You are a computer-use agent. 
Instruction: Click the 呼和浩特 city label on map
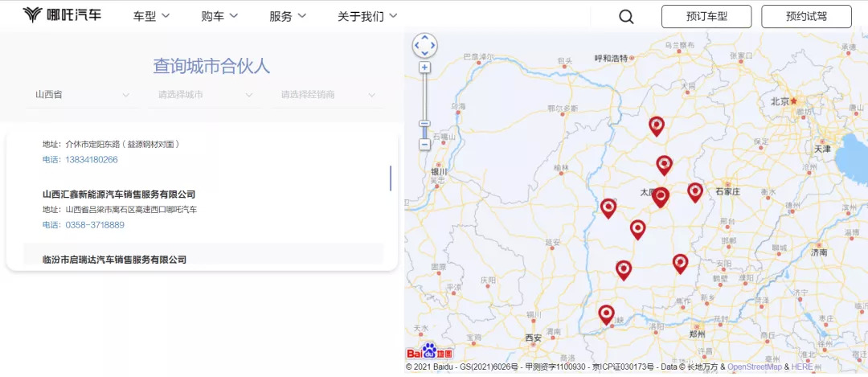611,58
